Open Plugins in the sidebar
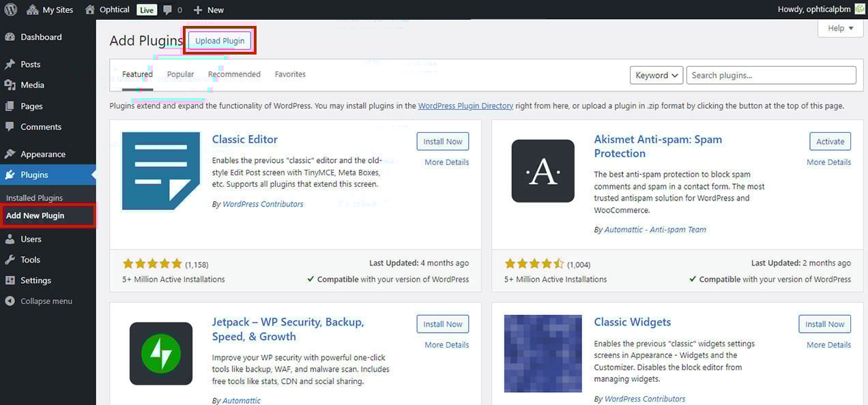This screenshot has height=405, width=868. coord(48,175)
